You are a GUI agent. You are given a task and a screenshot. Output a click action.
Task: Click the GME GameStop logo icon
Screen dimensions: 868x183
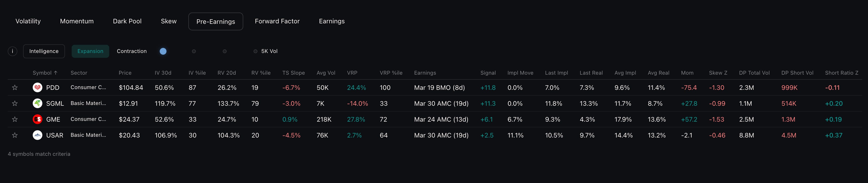37,119
